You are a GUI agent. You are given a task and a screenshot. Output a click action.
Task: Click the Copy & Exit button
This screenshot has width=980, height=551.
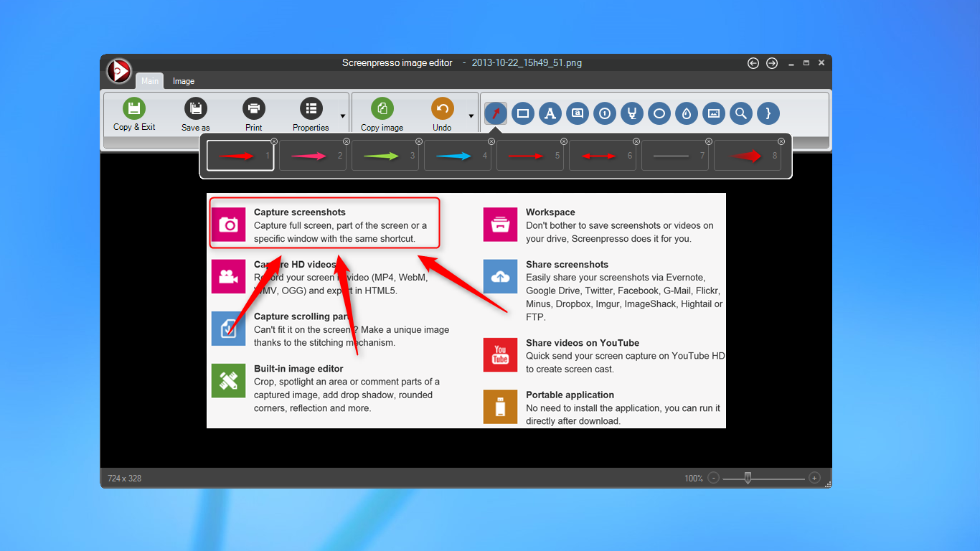point(134,115)
